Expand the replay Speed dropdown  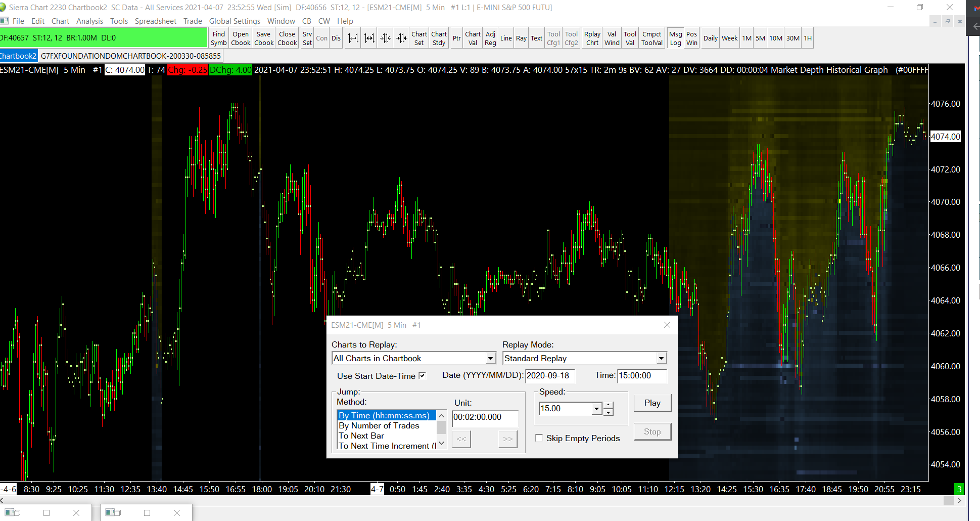point(597,409)
